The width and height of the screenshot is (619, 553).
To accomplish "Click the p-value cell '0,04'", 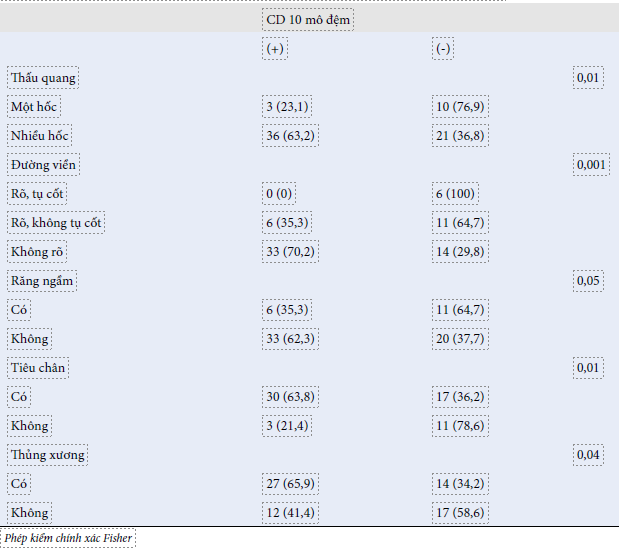I will (x=589, y=455).
